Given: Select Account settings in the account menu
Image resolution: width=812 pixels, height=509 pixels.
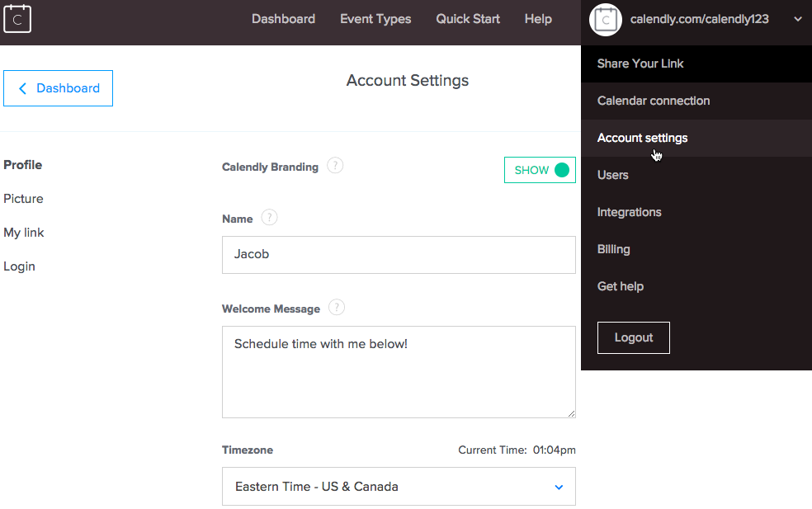Looking at the screenshot, I should [696, 139].
